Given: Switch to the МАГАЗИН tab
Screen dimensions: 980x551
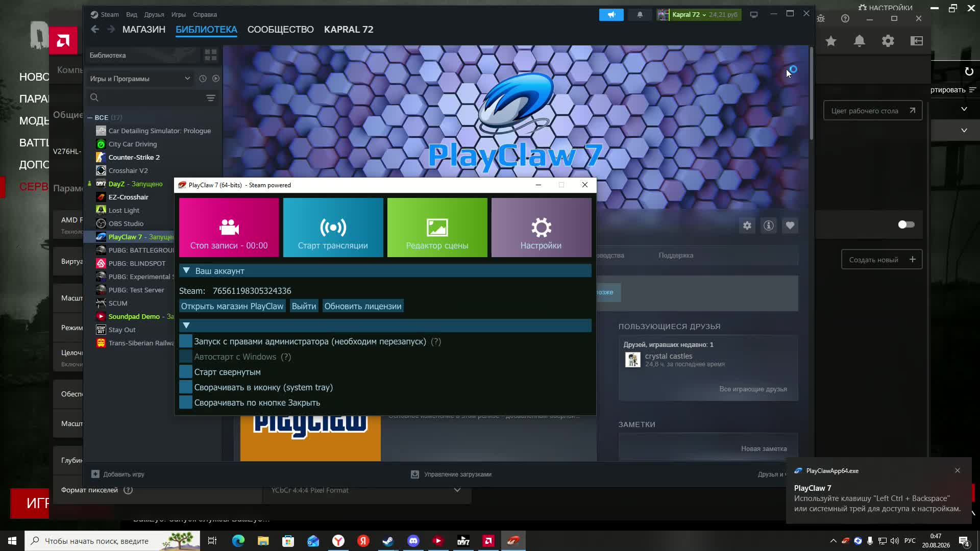Looking at the screenshot, I should click(144, 30).
